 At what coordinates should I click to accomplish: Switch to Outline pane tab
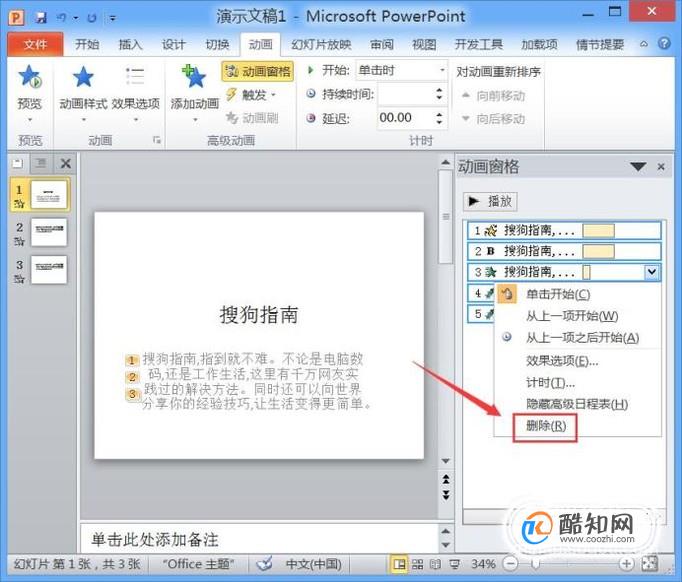(41, 163)
